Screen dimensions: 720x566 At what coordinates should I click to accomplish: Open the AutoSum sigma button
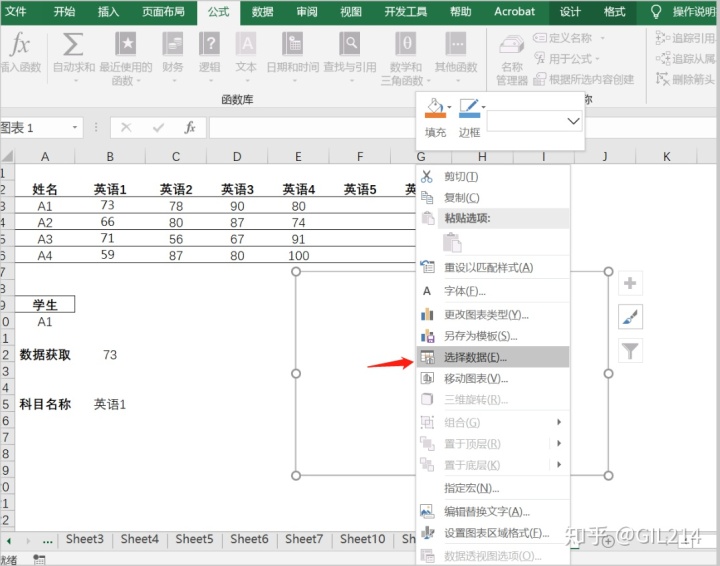(x=73, y=45)
